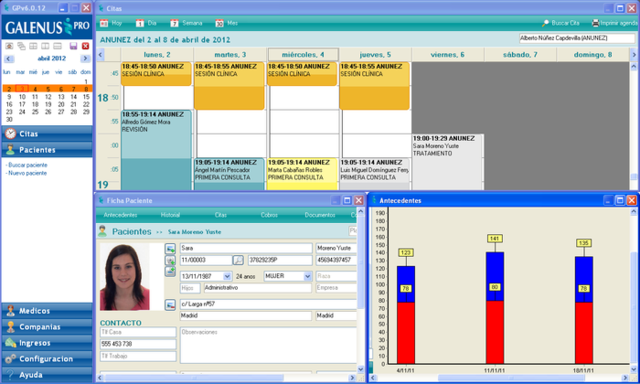Click the Imprimir agenda printer icon
This screenshot has height=384, width=640.
pyautogui.click(x=596, y=23)
